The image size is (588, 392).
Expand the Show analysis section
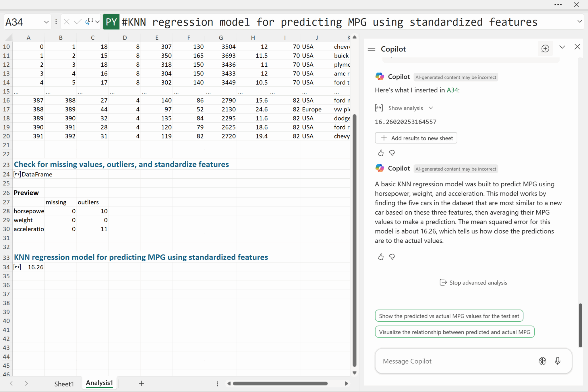pos(411,108)
